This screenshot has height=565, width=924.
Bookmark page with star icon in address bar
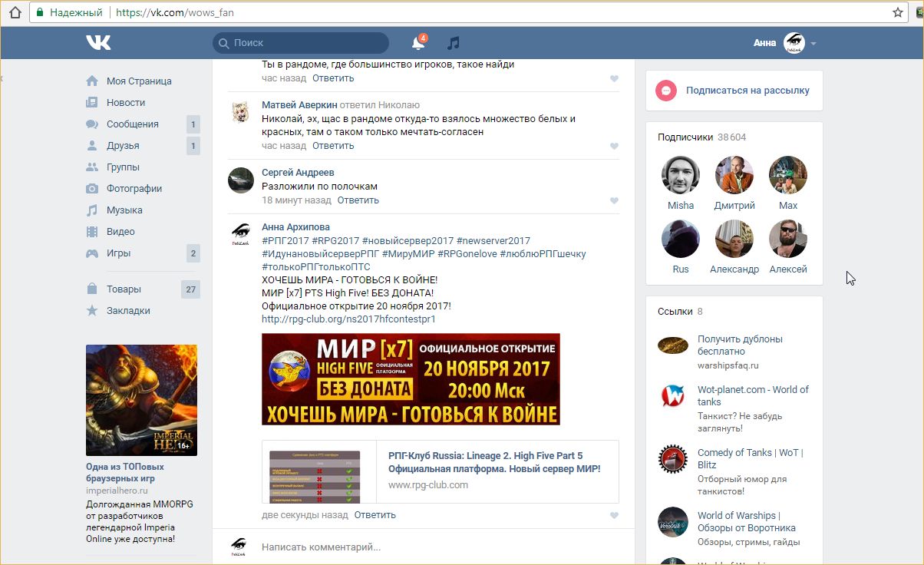tap(898, 12)
